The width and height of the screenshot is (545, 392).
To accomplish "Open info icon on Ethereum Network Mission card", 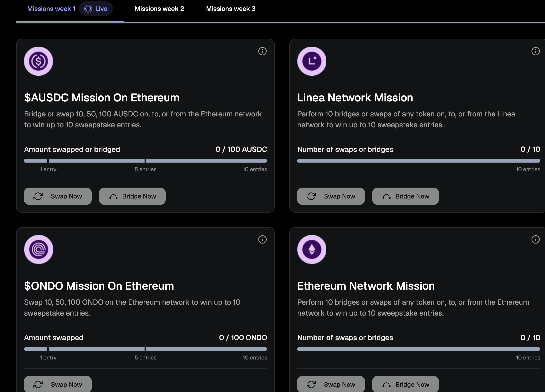I will 535,239.
